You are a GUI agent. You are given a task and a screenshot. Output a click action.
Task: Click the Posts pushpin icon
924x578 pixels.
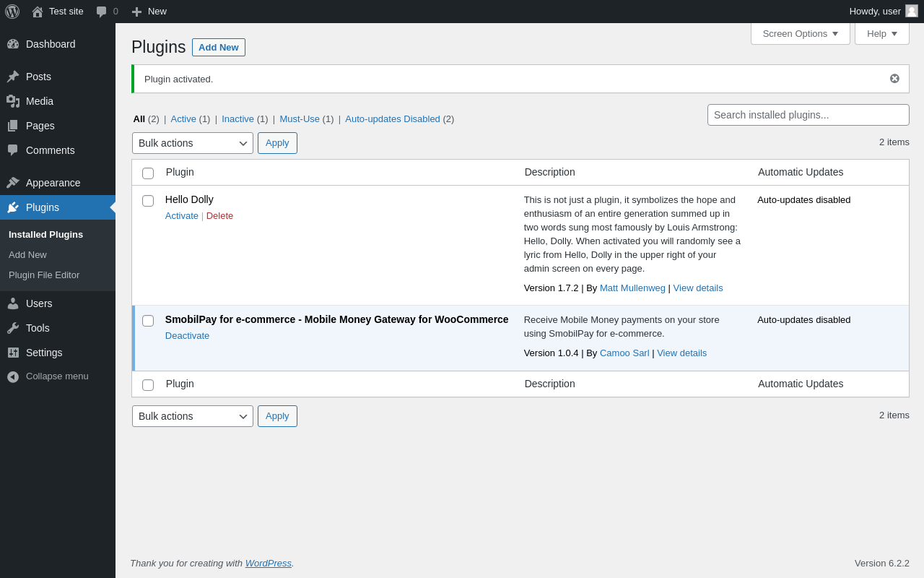tap(13, 77)
